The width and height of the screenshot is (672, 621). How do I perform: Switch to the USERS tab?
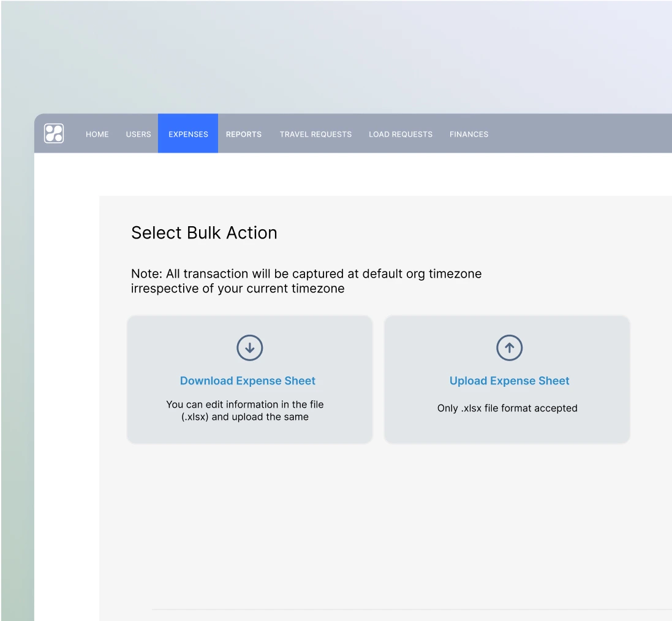[x=138, y=134]
